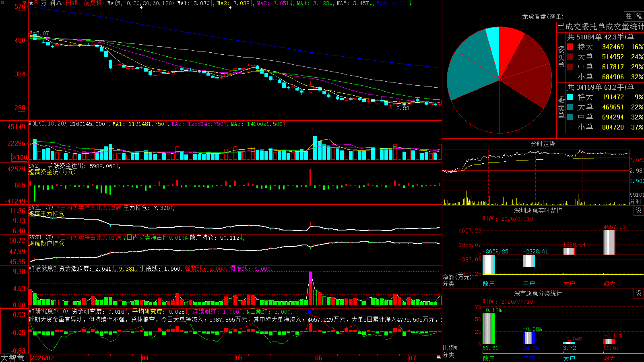This screenshot has width=644, height=362.
Task: Click the 大智慧 logo at bottom-left
Action: tap(12, 358)
